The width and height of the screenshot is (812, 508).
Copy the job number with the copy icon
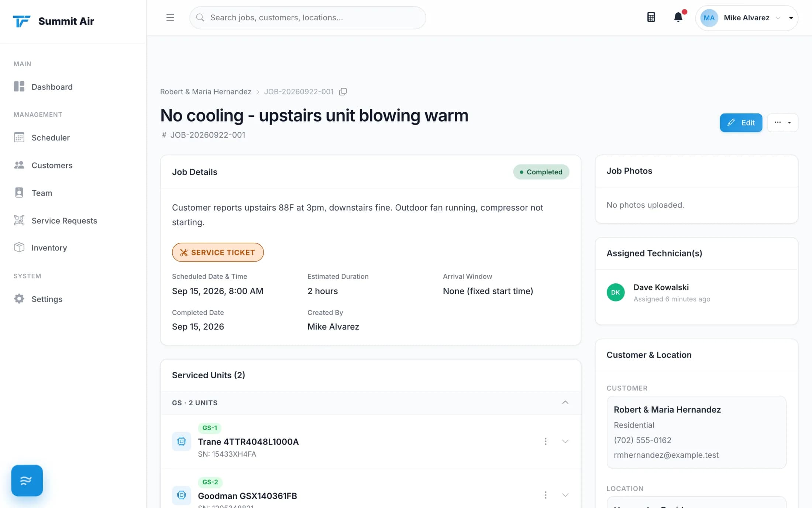coord(343,92)
